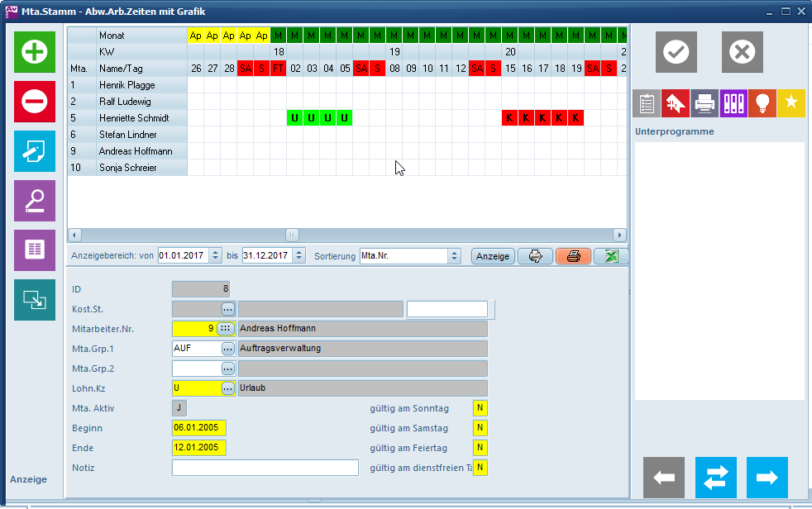The image size is (812, 509).
Task: Click the Mta.Grp.1 field containing AUF
Action: [197, 349]
